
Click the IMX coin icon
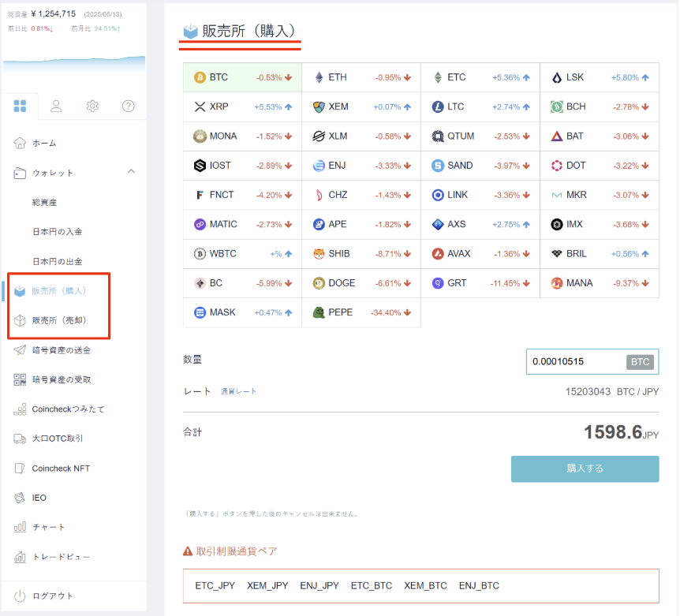[557, 225]
